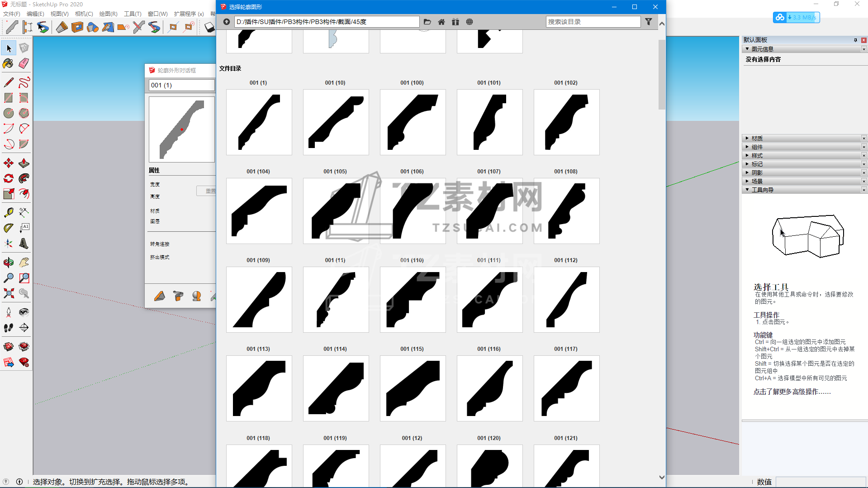Expand the 标记 panel
868x488 pixels.
(747, 164)
